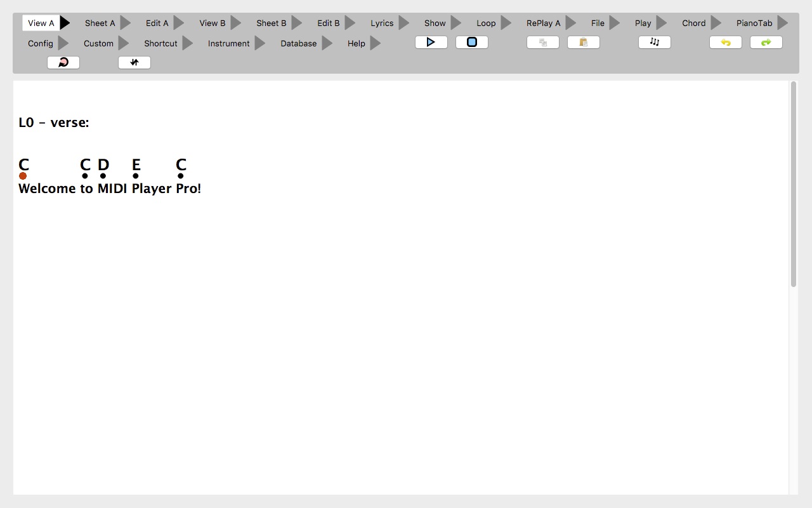Viewport: 812px width, 508px height.
Task: Expand the Show triangle arrow
Action: point(456,23)
